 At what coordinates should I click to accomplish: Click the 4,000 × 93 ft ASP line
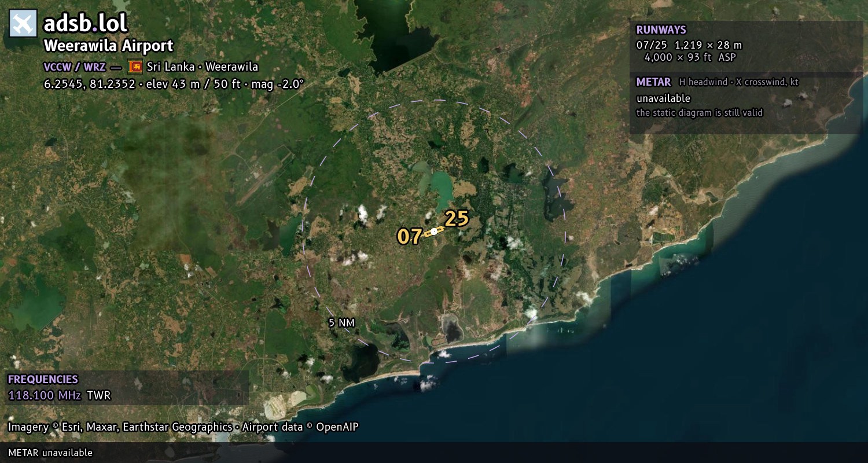[x=690, y=57]
